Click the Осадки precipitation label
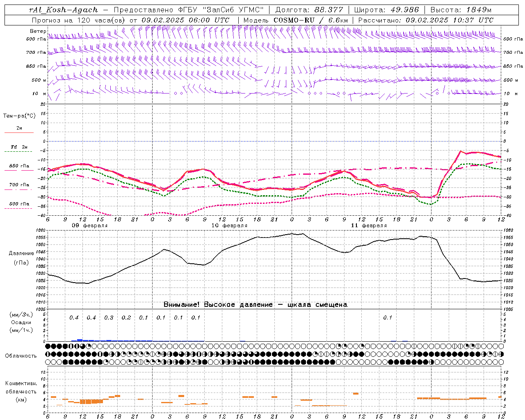Screen dimensions: 525x420 click(21, 322)
